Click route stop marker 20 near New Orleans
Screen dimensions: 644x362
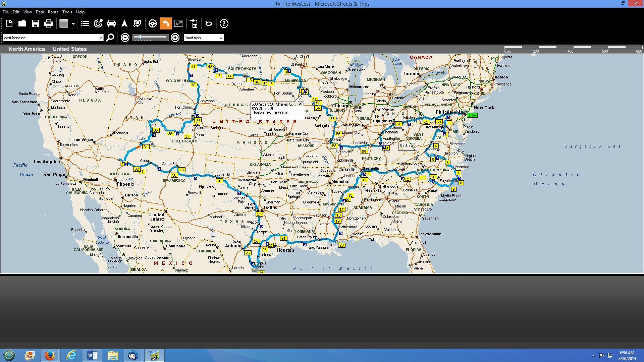tap(341, 245)
